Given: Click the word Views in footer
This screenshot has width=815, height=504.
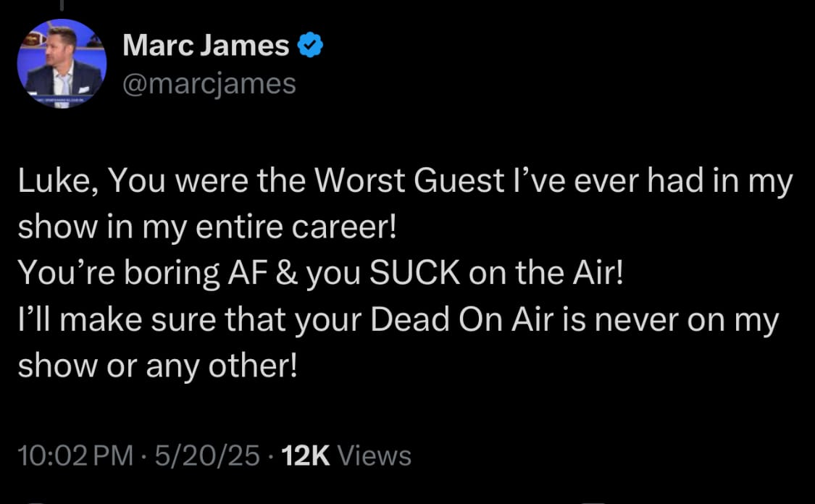Looking at the screenshot, I should pos(375,455).
